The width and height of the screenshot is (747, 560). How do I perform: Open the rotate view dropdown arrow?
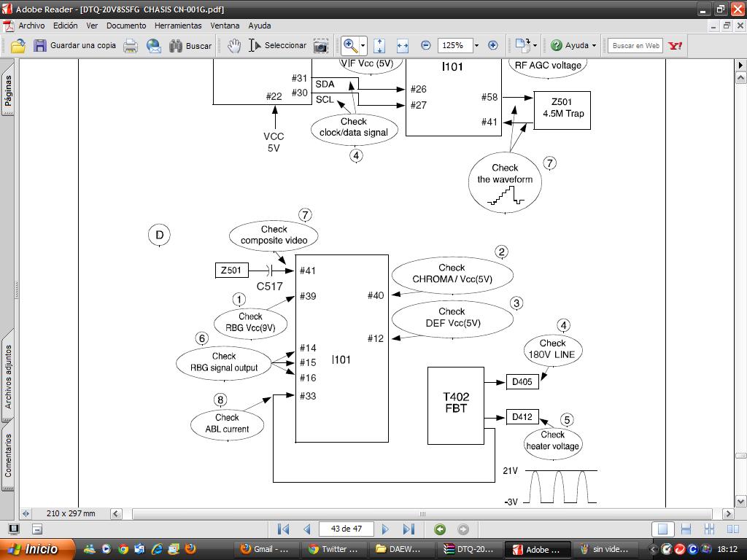tap(535, 46)
